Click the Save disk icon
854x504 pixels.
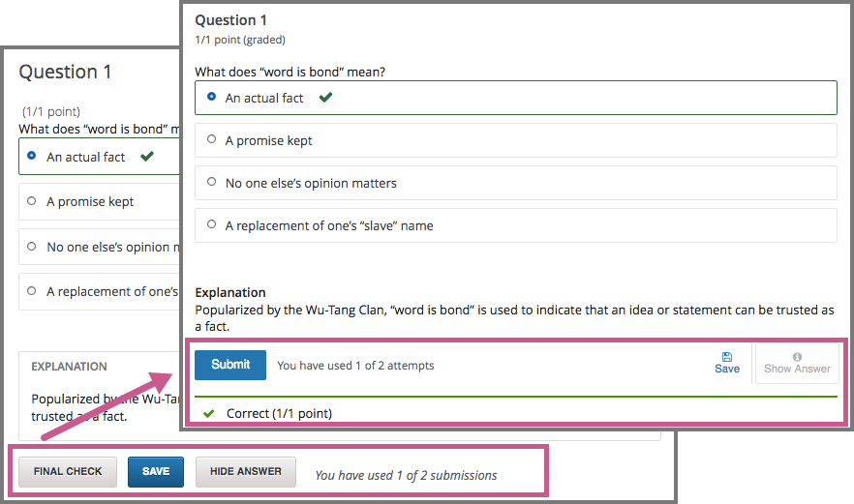click(x=727, y=357)
